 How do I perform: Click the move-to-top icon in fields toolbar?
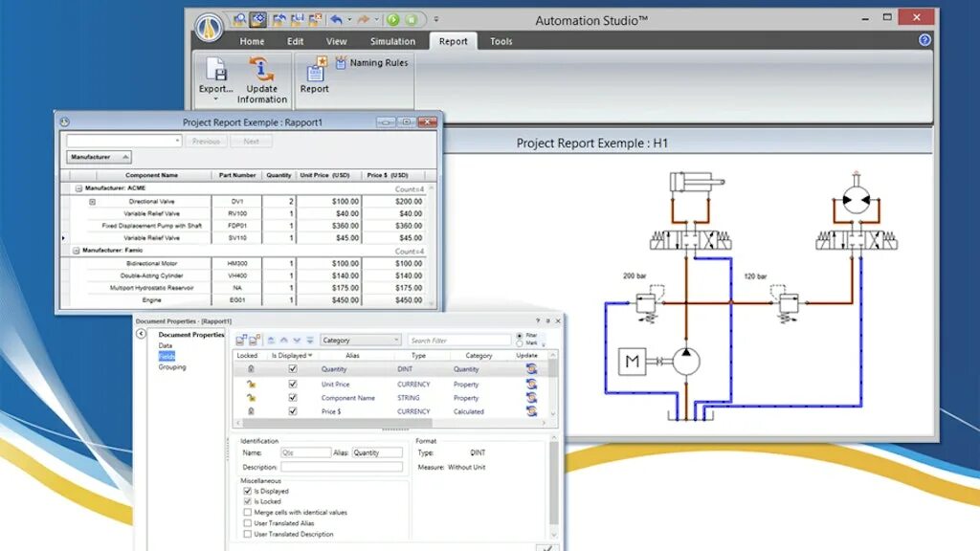(271, 341)
